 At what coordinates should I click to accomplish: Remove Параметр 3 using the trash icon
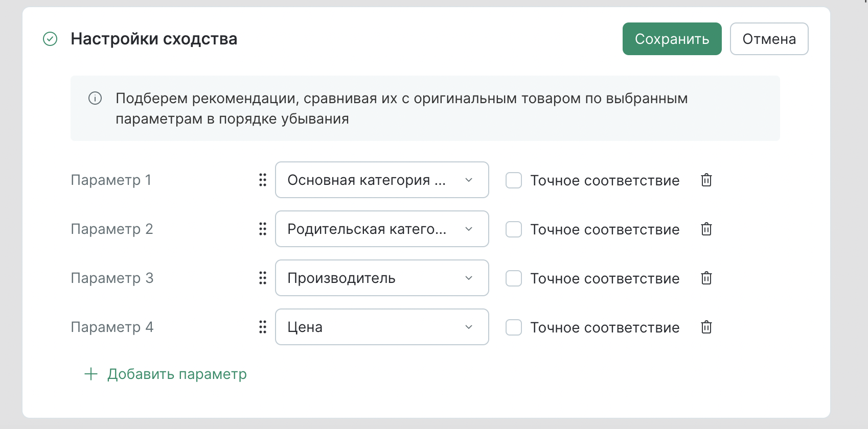click(x=706, y=278)
